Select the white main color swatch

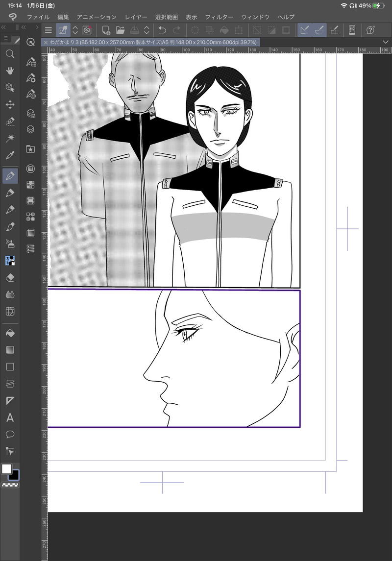click(x=6, y=469)
